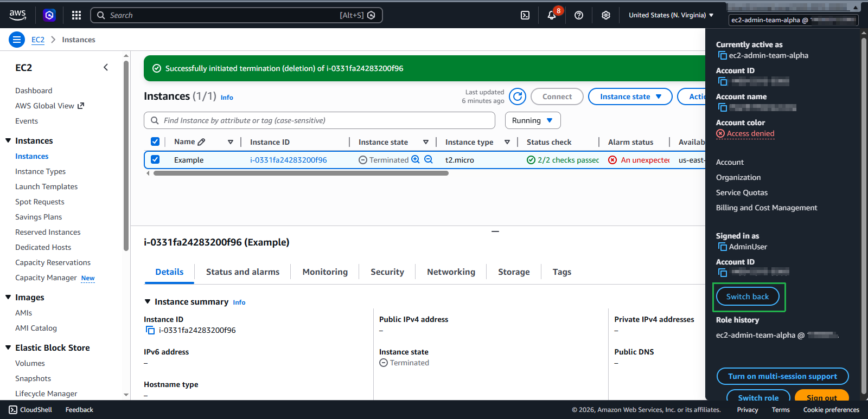Screen dimensions: 868x419
Task: Open Volumes in the sidebar
Action: pyautogui.click(x=30, y=363)
